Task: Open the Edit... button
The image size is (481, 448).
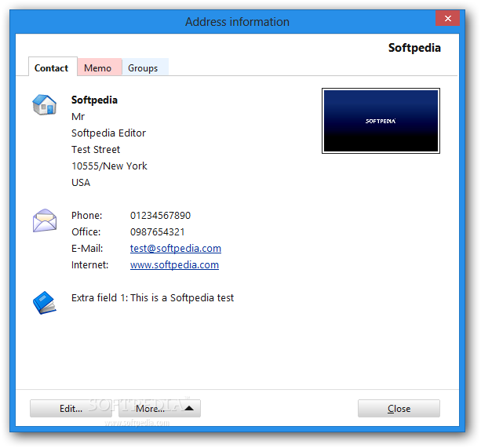Action: point(71,409)
